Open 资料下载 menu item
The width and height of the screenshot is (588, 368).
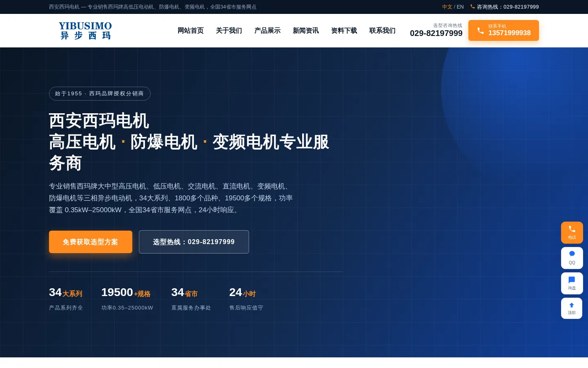tap(344, 31)
